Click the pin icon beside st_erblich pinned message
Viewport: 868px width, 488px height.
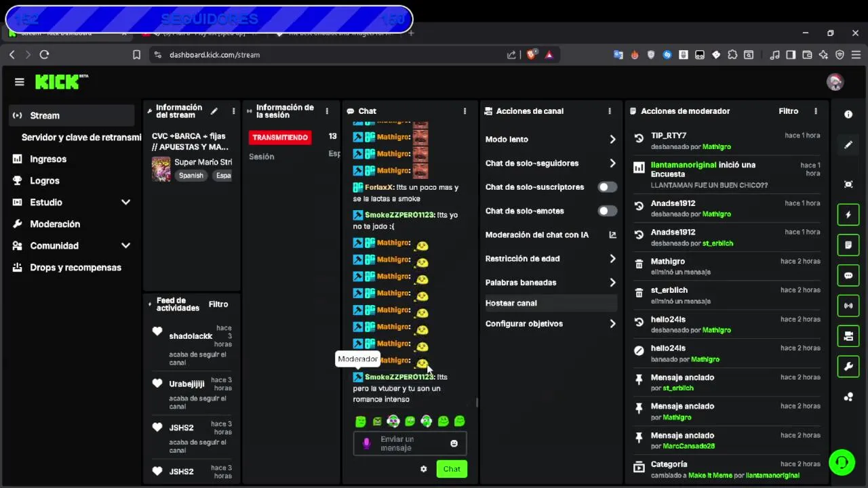(639, 380)
